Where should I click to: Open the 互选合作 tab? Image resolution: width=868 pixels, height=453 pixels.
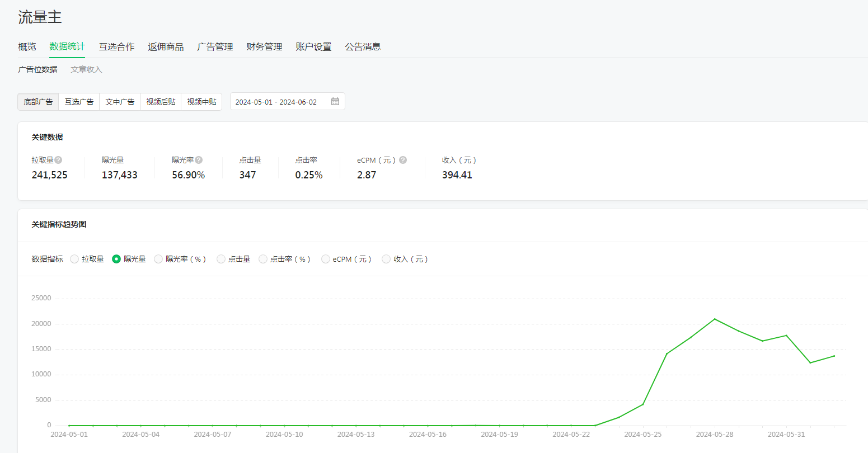click(116, 46)
